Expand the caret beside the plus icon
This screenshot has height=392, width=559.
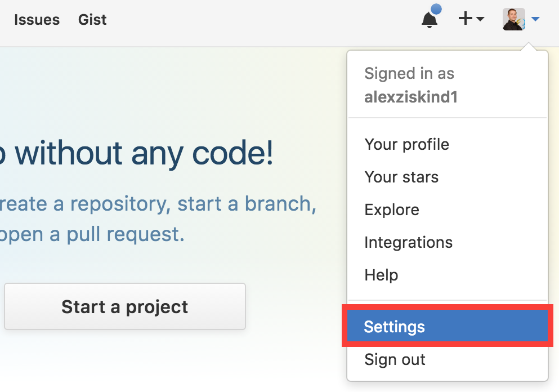[x=480, y=20]
